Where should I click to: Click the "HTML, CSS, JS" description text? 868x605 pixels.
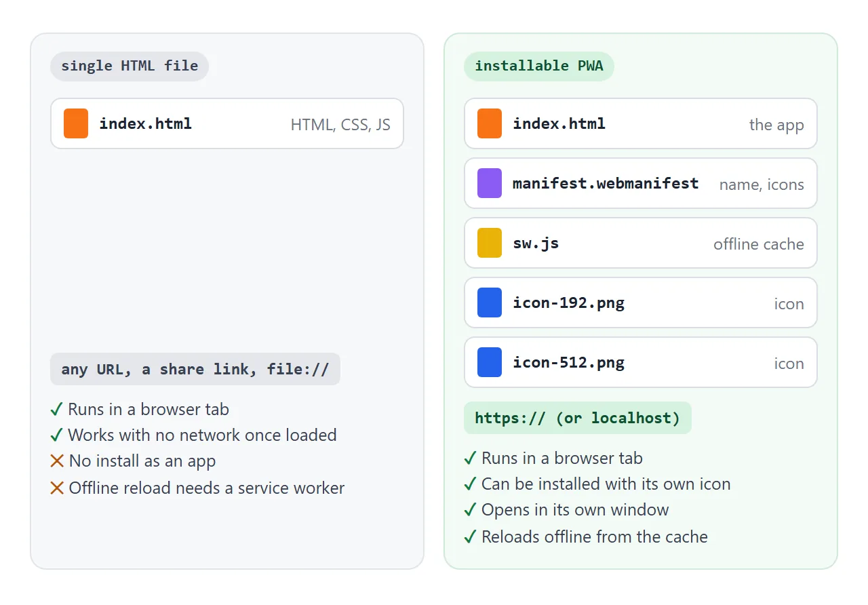(340, 125)
